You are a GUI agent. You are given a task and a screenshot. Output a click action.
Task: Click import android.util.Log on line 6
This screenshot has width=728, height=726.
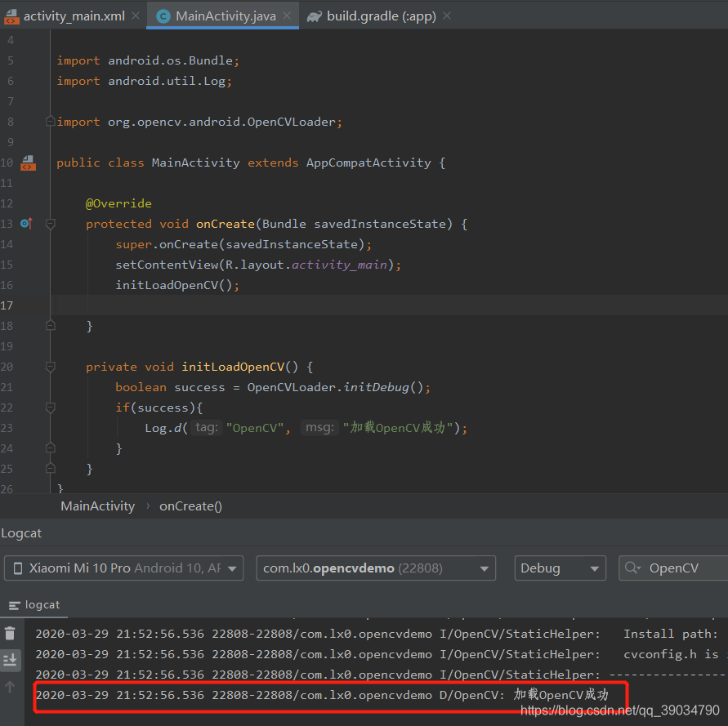[x=145, y=81]
